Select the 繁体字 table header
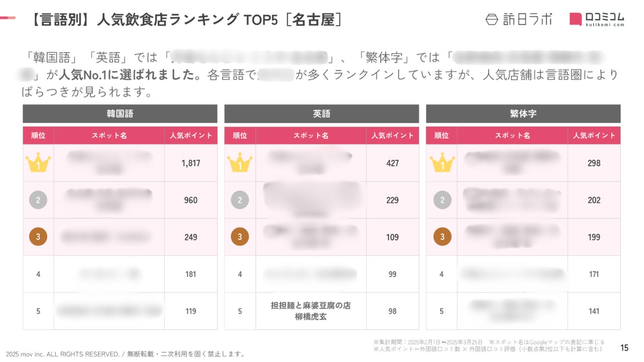This screenshot has width=644, height=362. [x=523, y=114]
